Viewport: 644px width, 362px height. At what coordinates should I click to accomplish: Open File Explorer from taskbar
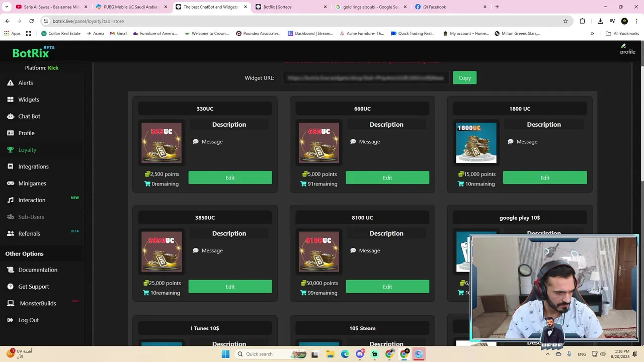click(x=330, y=354)
